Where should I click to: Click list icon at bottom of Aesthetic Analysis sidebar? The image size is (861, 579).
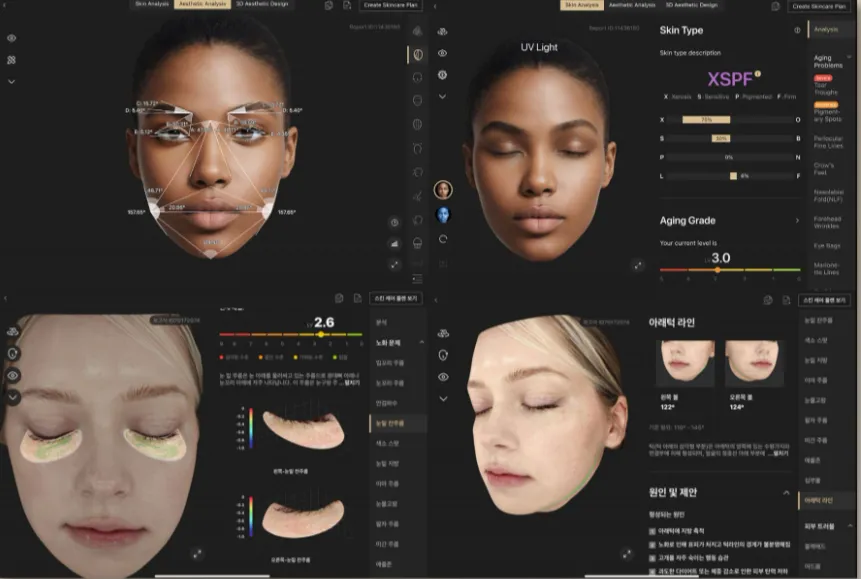[417, 279]
